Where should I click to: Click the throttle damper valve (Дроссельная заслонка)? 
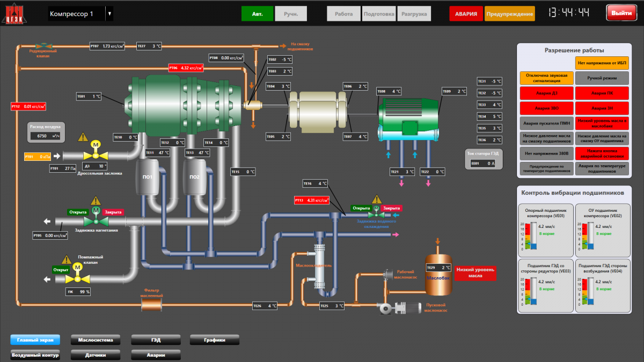pos(96,156)
